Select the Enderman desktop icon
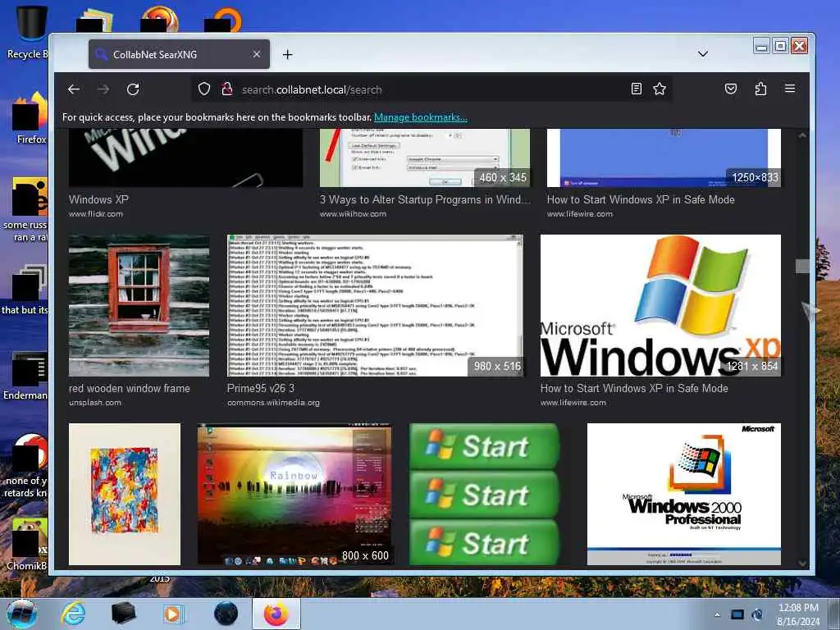The width and height of the screenshot is (840, 630). [25, 376]
